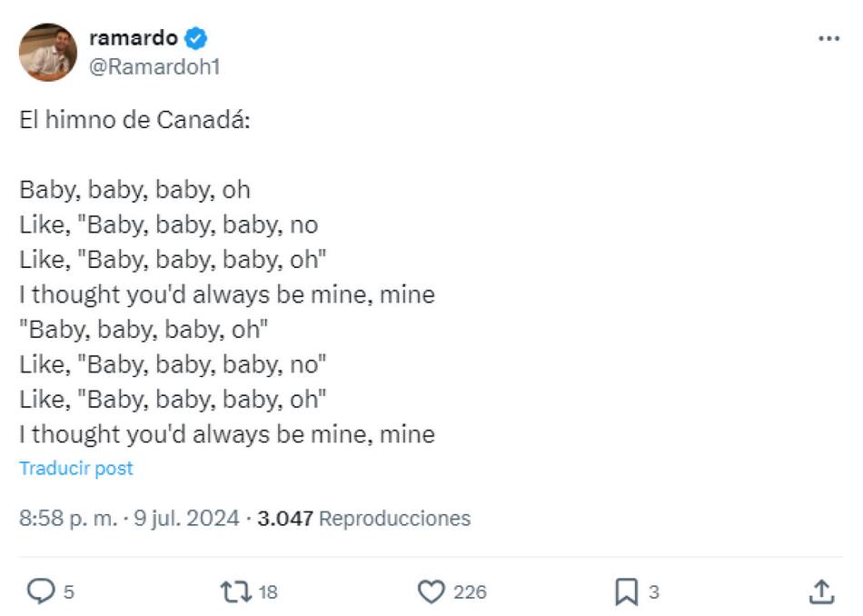Click the "El himno de Canadá:" text
The width and height of the screenshot is (863, 616).
pos(134,120)
